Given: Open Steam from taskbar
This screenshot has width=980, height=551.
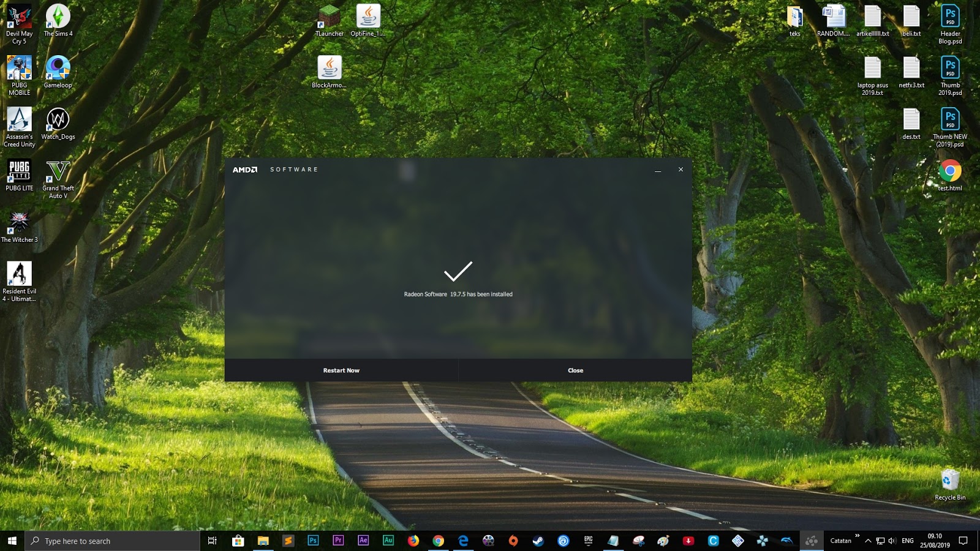Looking at the screenshot, I should click(538, 541).
